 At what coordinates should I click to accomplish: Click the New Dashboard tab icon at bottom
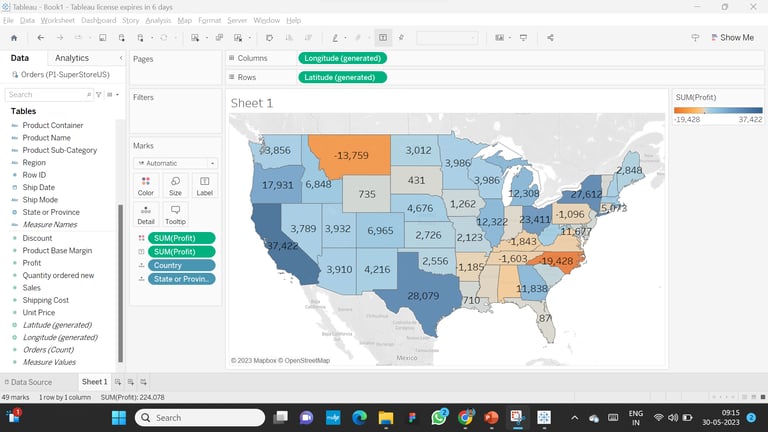click(x=131, y=382)
